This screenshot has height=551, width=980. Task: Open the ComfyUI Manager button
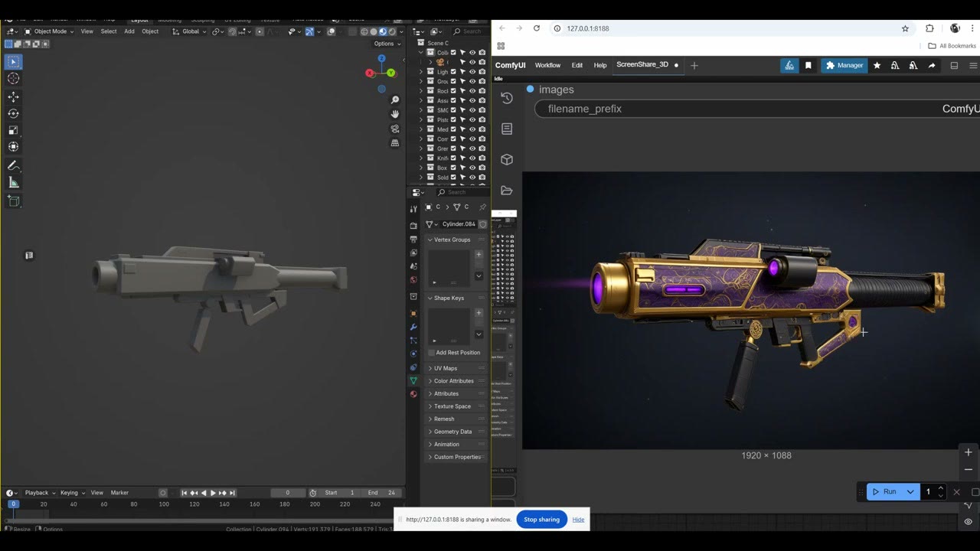844,66
